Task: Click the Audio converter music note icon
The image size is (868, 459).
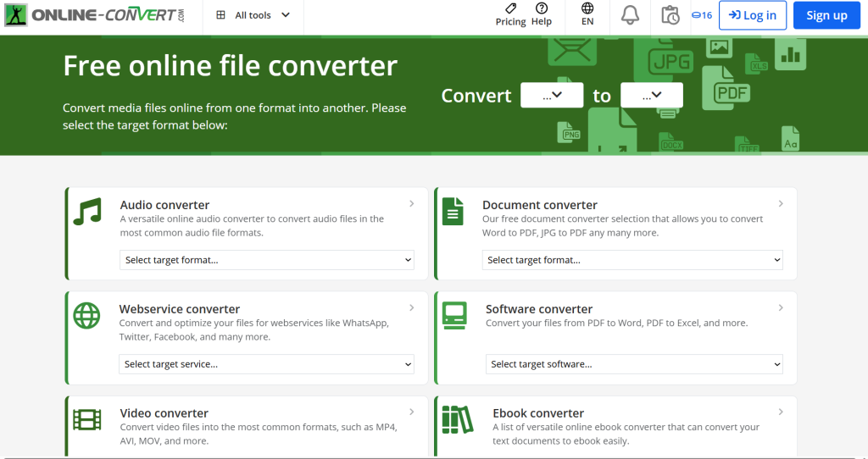Action: coord(87,213)
